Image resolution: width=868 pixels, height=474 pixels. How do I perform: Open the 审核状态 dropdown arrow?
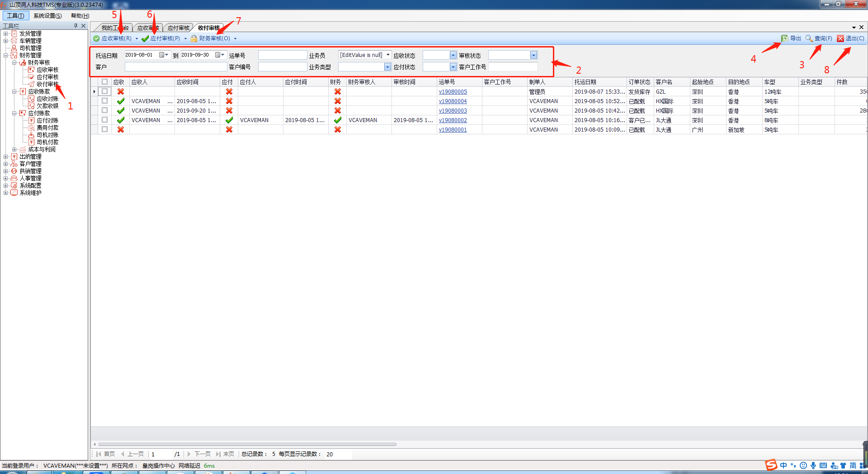point(533,55)
